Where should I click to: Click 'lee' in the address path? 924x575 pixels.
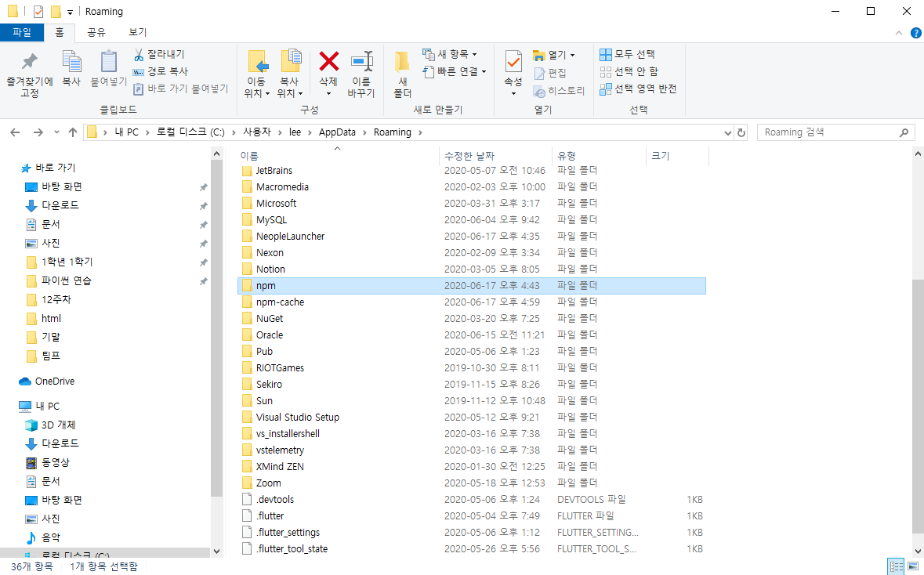(295, 132)
